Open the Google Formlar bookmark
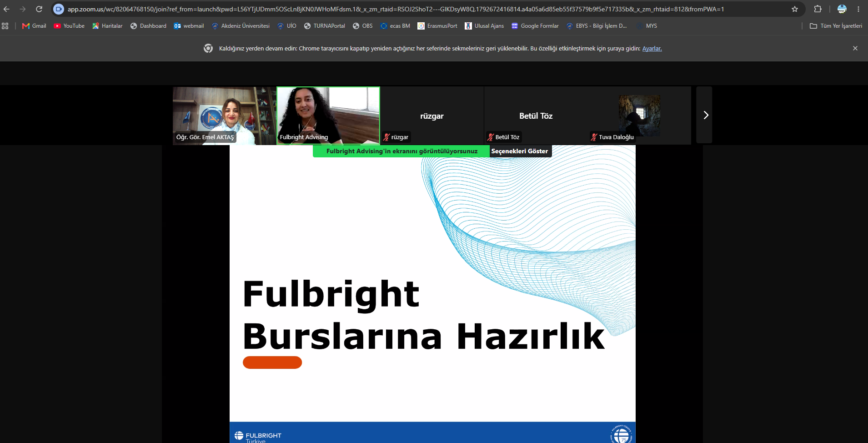This screenshot has width=868, height=443. point(535,26)
